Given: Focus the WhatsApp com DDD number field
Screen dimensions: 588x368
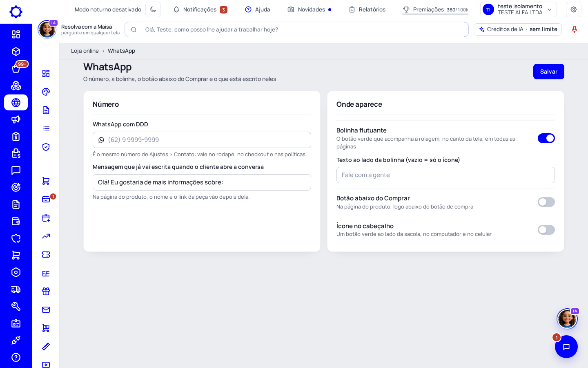Looking at the screenshot, I should 202,140.
